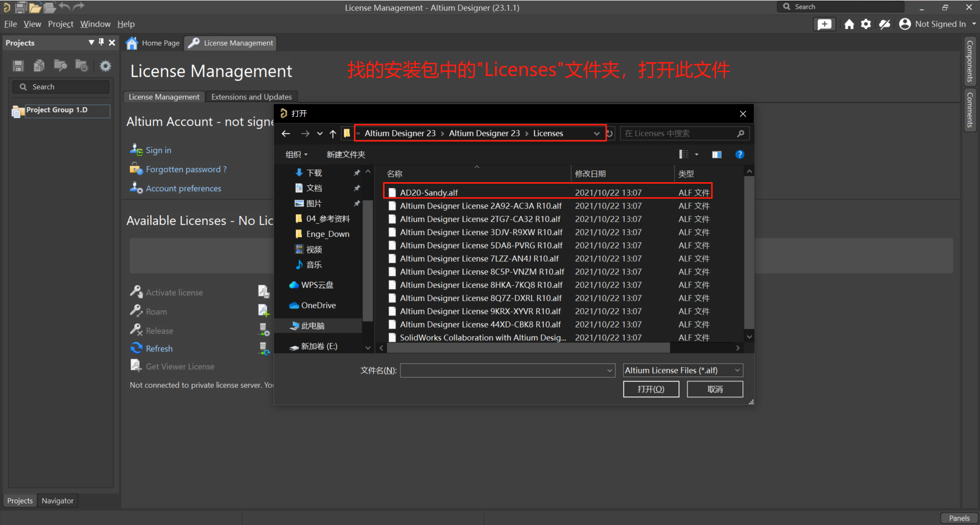Click the help question mark in dialog
980x525 pixels.
[x=739, y=155]
